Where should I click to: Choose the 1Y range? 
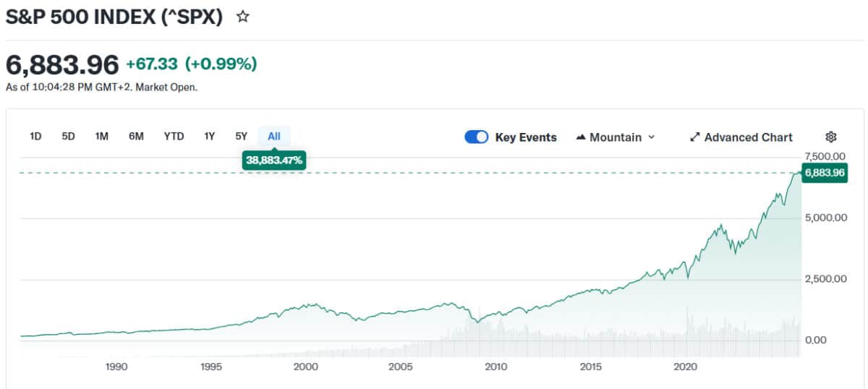tap(210, 136)
